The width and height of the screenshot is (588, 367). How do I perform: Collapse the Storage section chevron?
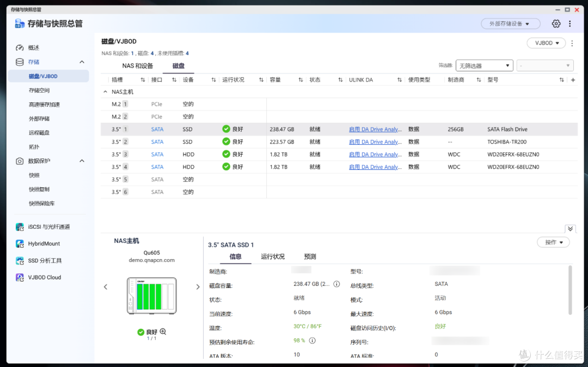point(82,62)
